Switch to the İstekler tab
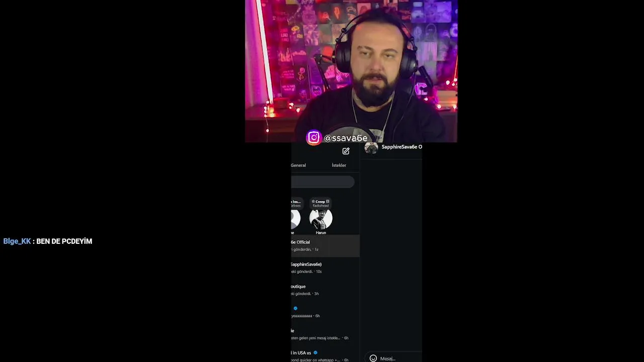 tap(339, 165)
